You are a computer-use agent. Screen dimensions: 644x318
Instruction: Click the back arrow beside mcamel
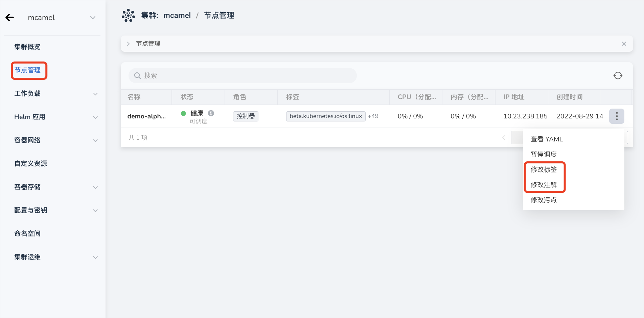pos(10,18)
